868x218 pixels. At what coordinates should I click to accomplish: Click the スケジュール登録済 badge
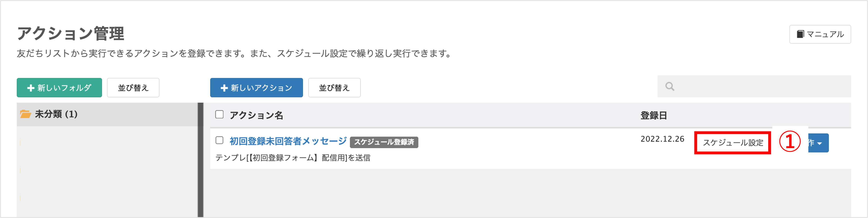pyautogui.click(x=384, y=142)
